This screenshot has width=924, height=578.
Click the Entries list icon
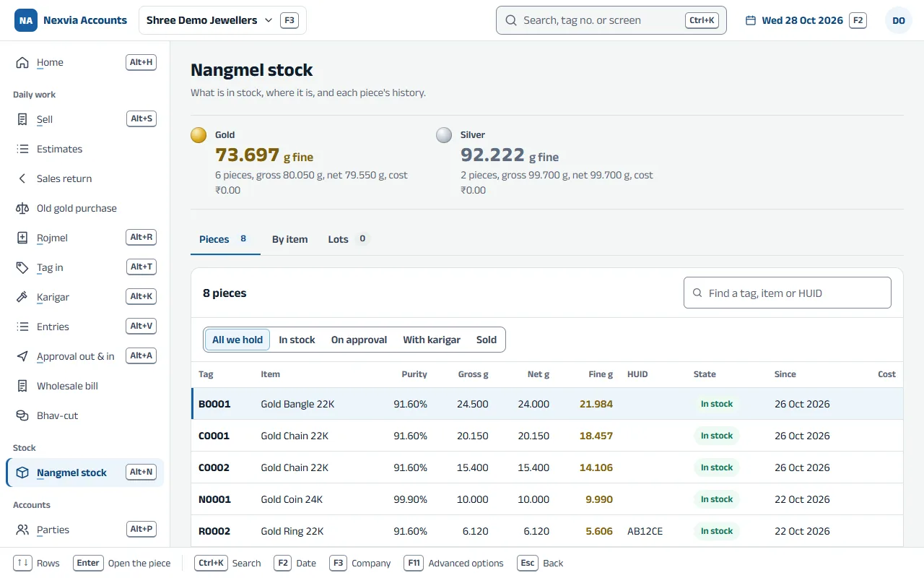[22, 327]
